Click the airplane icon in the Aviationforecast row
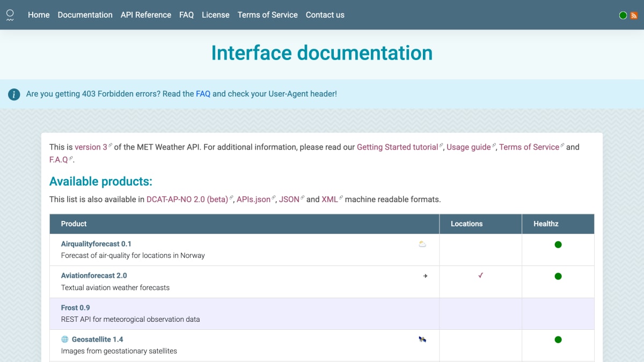The width and height of the screenshot is (644, 362). point(426,276)
